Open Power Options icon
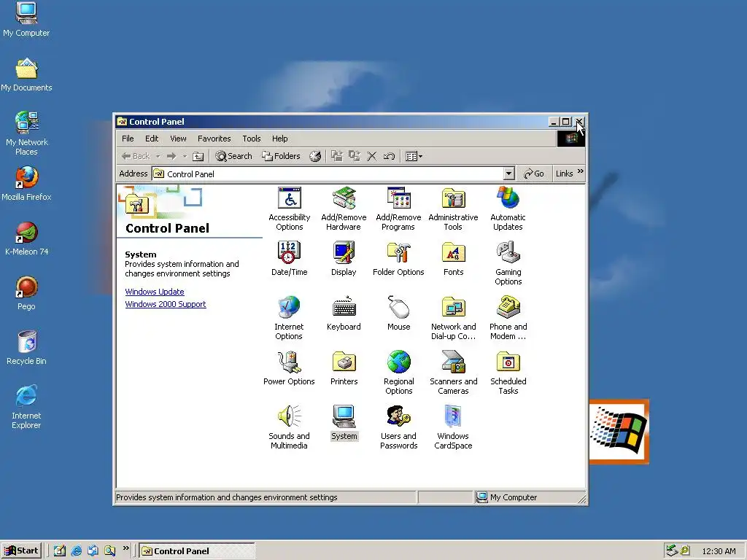The width and height of the screenshot is (747, 560). 289,368
